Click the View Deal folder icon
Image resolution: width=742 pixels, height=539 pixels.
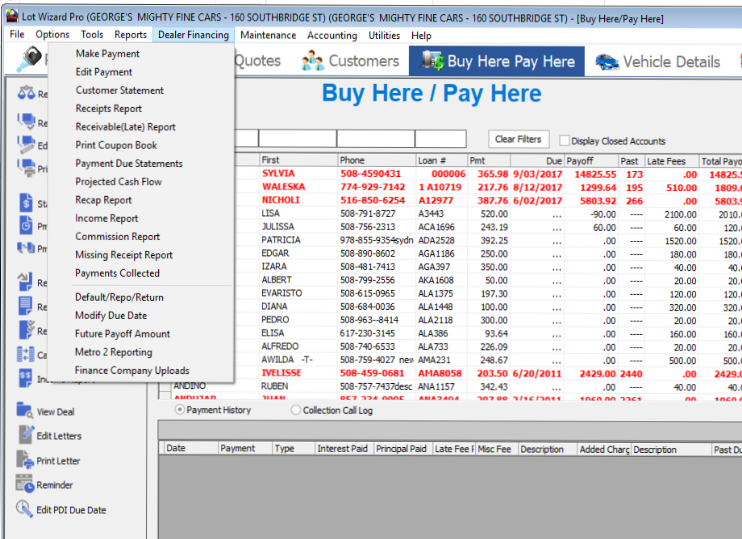click(25, 410)
